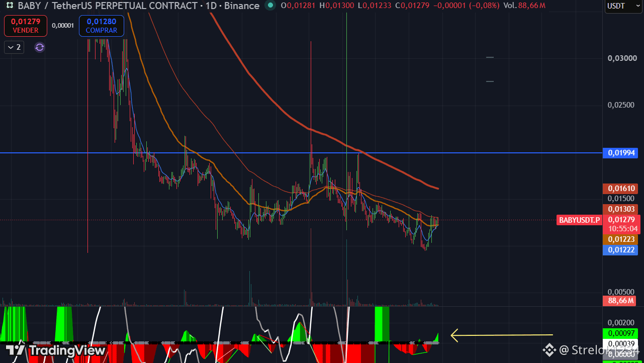The image size is (644, 363).
Task: Click the 0,00001 spread between sell and buy
Action: (x=63, y=26)
